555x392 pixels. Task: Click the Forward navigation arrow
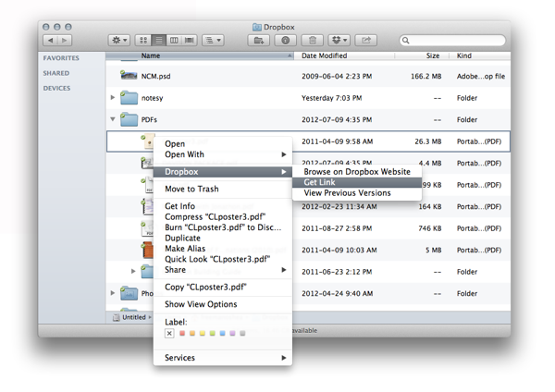click(x=65, y=41)
